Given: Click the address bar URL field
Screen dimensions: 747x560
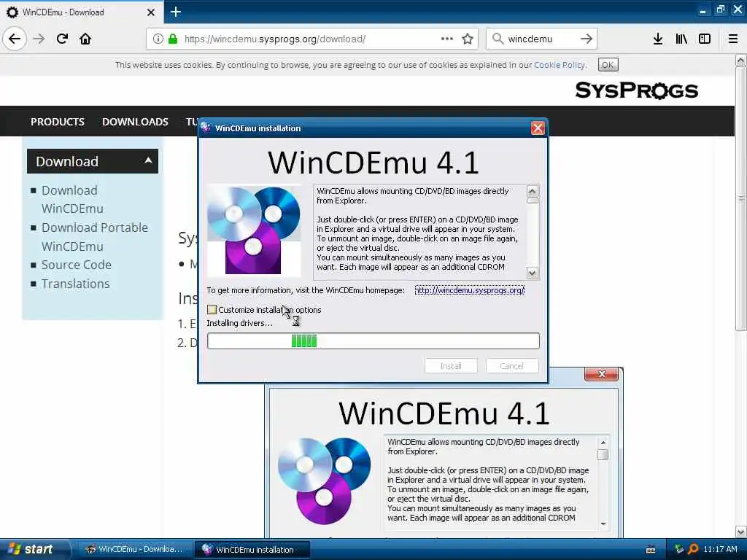Looking at the screenshot, I should click(312, 39).
